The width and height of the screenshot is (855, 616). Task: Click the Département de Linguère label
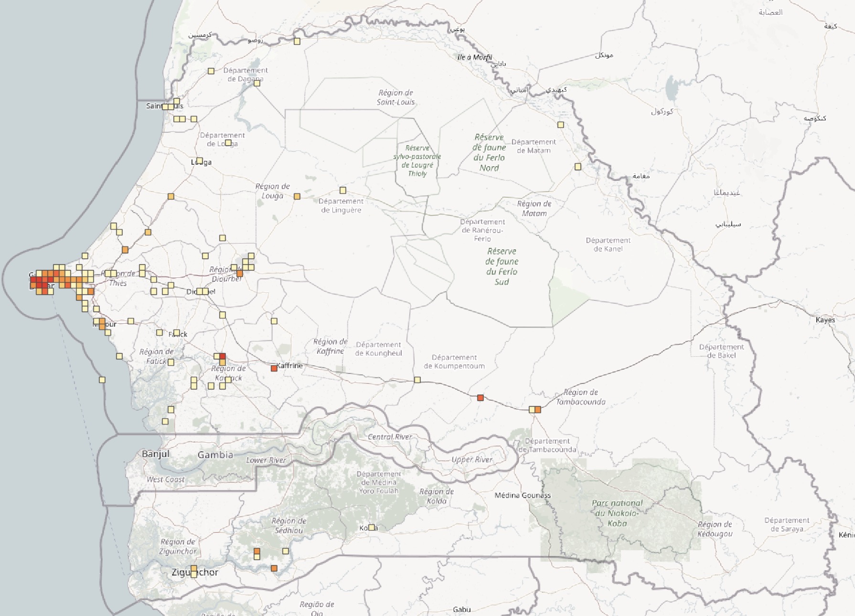tap(341, 205)
